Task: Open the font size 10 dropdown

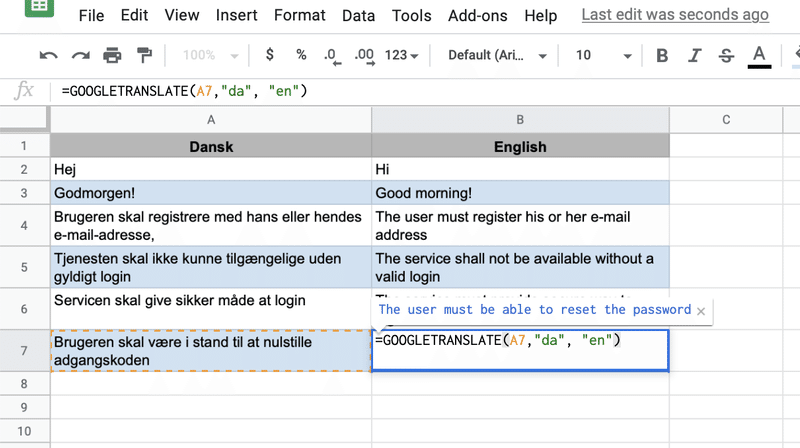Action: click(604, 55)
